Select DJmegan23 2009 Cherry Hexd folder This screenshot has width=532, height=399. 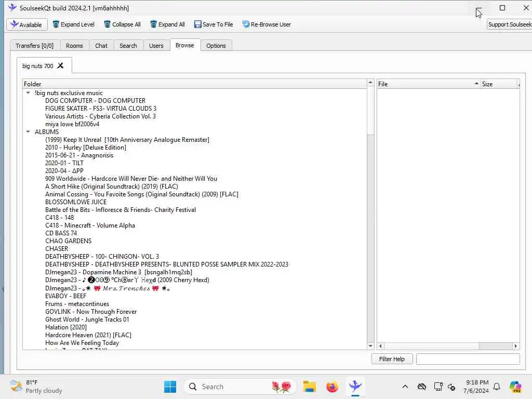tap(127, 280)
